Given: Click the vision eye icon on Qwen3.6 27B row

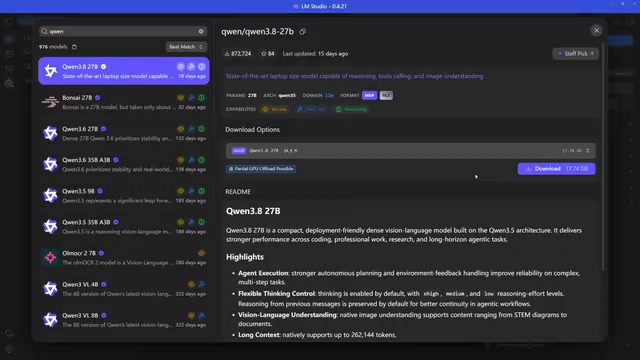Looking at the screenshot, I should coord(180,129).
